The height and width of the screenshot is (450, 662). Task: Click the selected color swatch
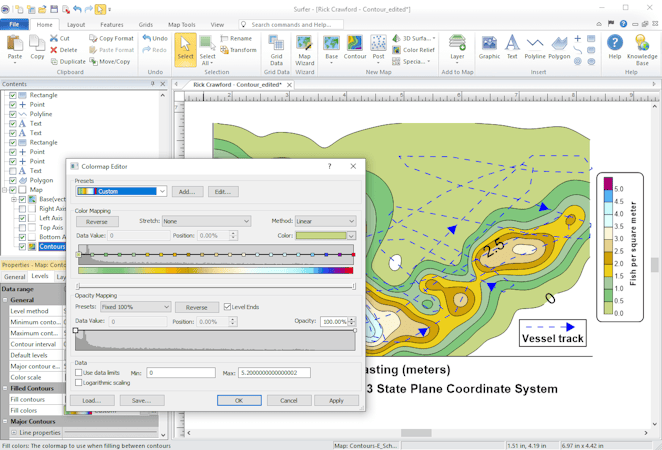[321, 236]
